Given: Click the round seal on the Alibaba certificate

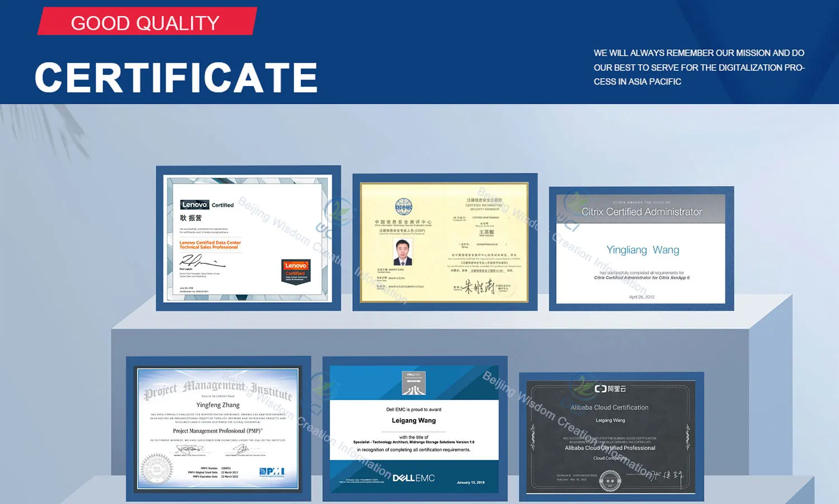Looking at the screenshot, I should tap(610, 481).
